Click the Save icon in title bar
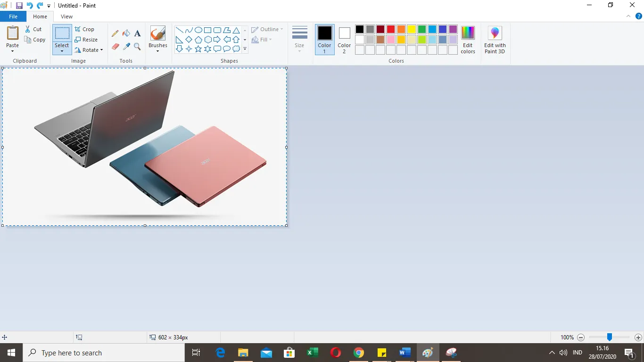 tap(19, 6)
